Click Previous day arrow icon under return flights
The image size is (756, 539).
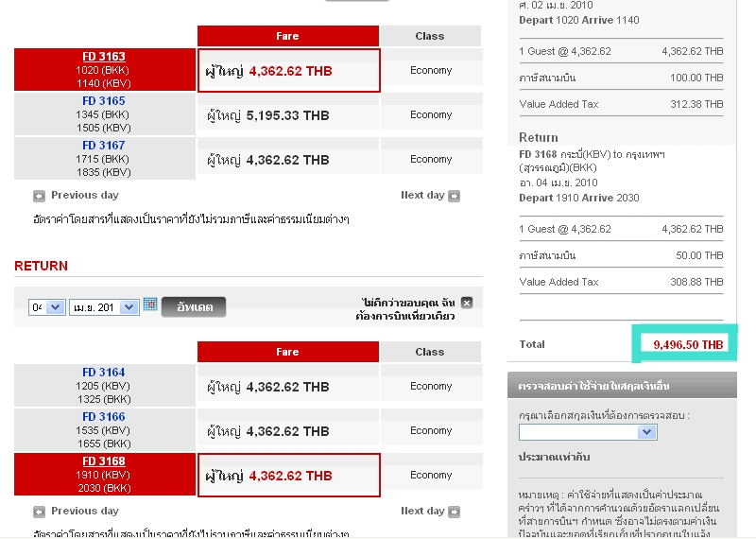[x=39, y=512]
